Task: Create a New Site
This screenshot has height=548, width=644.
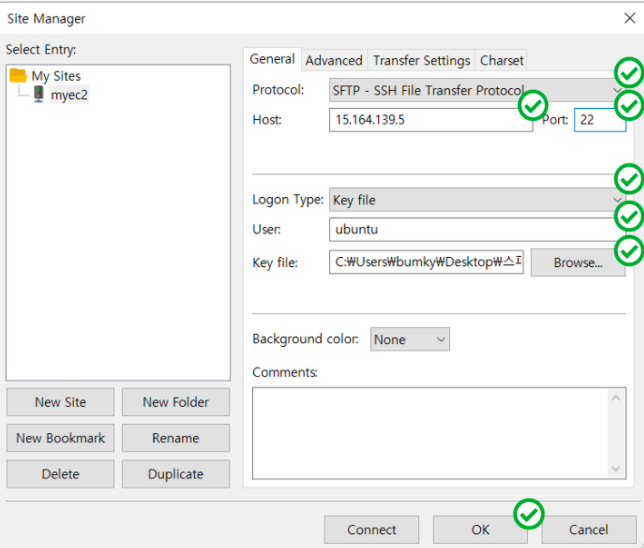Action: [60, 402]
